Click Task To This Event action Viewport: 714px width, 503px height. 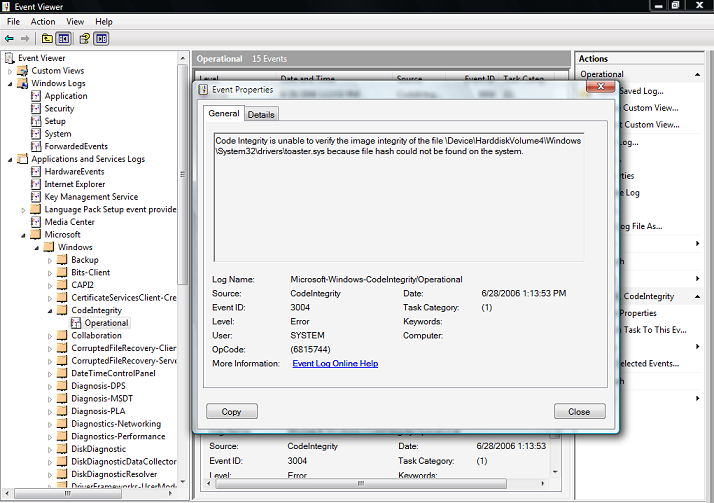[x=655, y=330]
